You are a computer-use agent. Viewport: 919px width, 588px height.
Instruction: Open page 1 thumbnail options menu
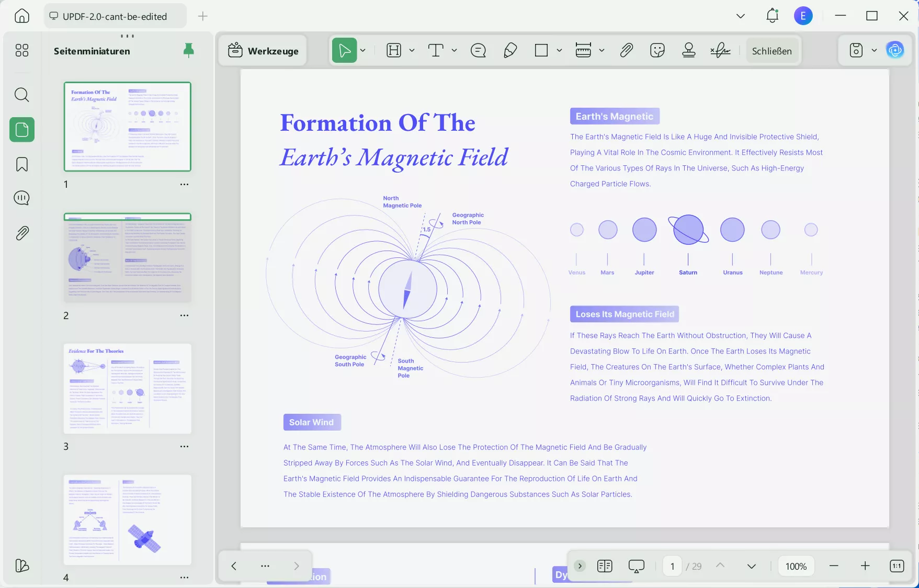184,184
